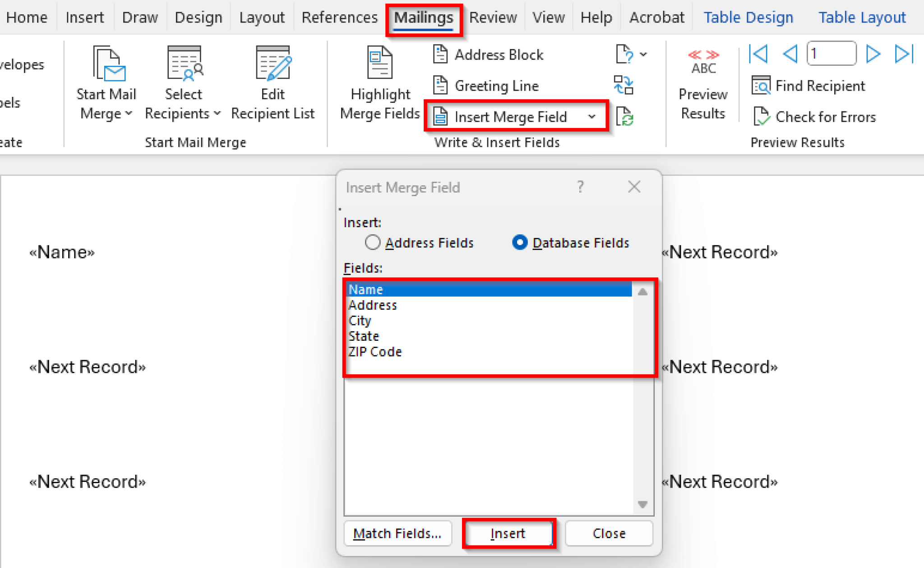Select the Database Fields radio button
The image size is (924, 568).
(x=520, y=243)
